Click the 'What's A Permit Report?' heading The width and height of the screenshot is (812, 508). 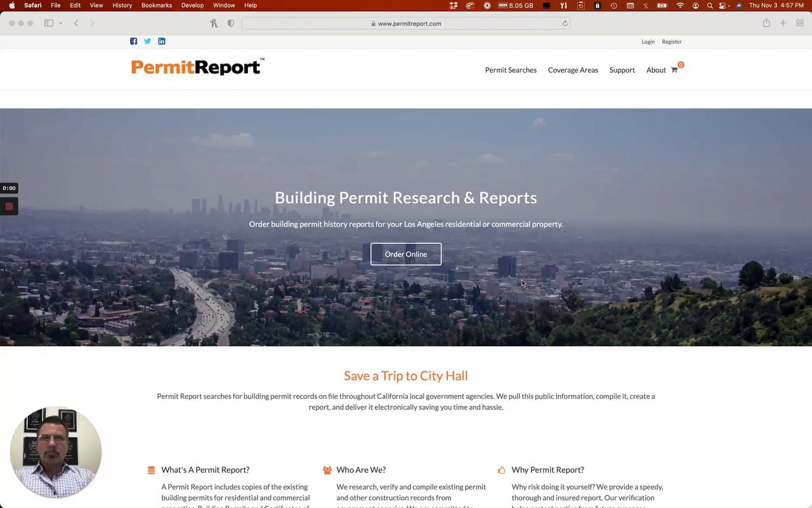[x=205, y=470]
